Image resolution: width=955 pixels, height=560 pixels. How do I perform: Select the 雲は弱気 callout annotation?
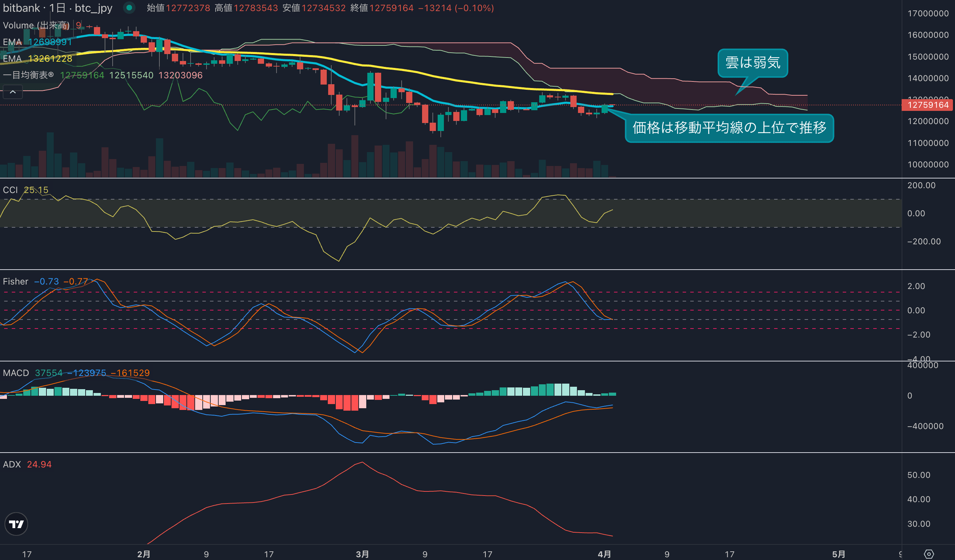click(x=753, y=63)
